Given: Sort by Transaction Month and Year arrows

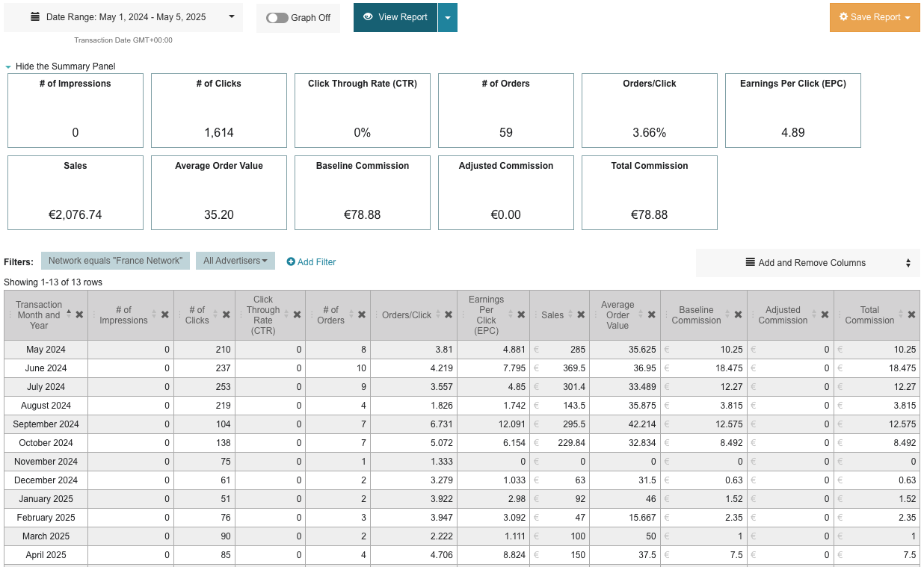Looking at the screenshot, I should click(x=69, y=315).
